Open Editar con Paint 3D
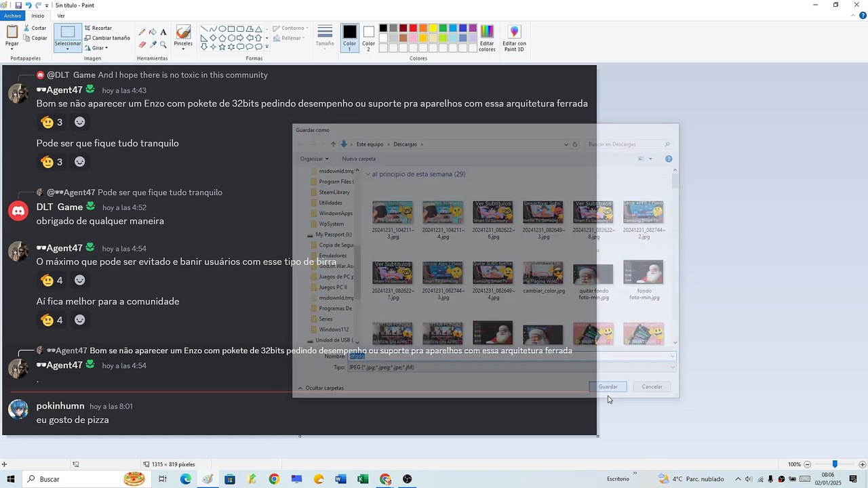The height and width of the screenshot is (488, 868). point(514,38)
